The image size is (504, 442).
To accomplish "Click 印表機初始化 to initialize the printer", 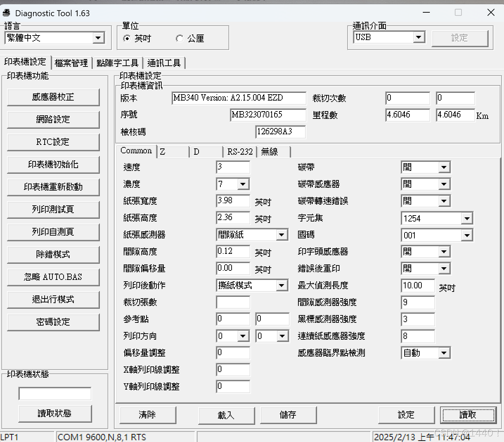I will (53, 165).
